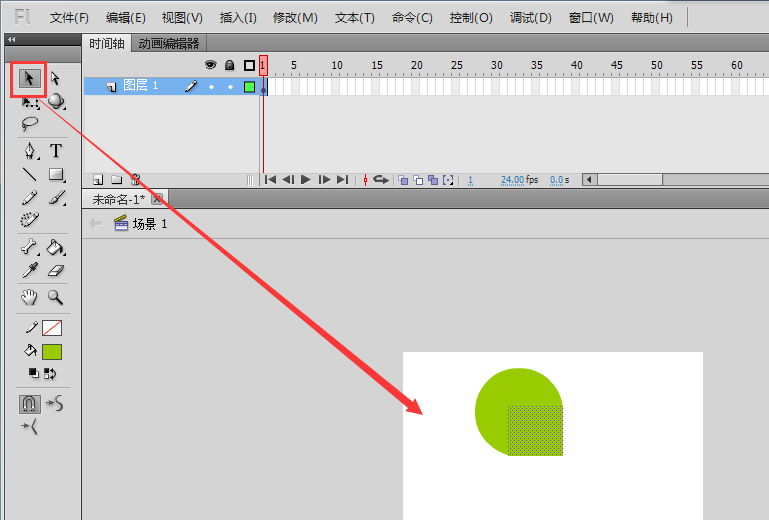Select the Bone tool

(29, 247)
